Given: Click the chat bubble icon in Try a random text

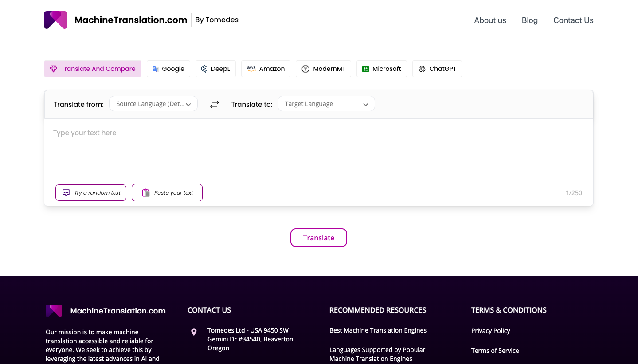Looking at the screenshot, I should tap(66, 193).
